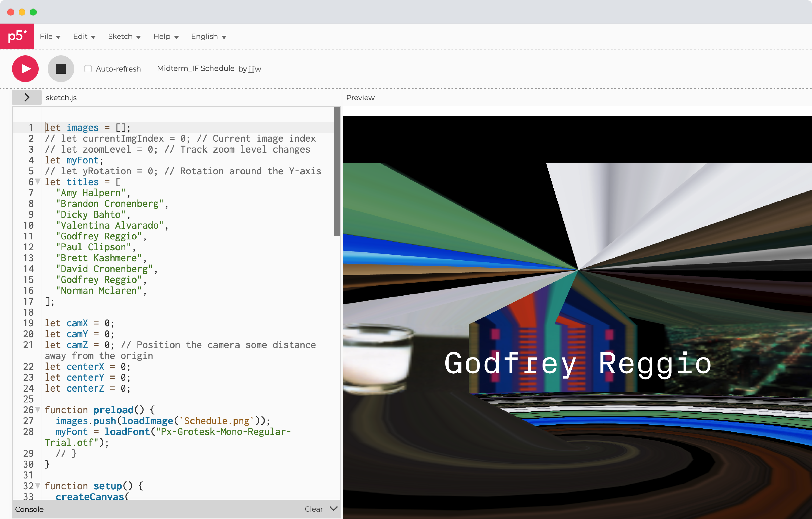Open the English language dropdown
The image size is (812, 519).
tap(208, 36)
